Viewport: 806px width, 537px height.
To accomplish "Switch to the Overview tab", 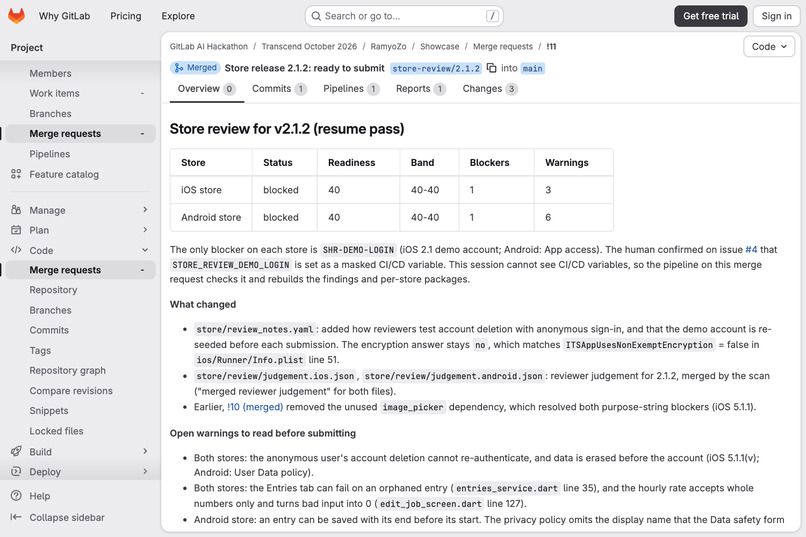I will point(207,89).
